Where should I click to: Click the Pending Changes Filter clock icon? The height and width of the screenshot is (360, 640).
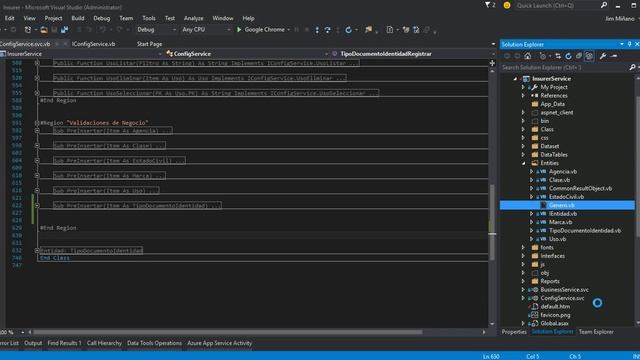(x=542, y=56)
